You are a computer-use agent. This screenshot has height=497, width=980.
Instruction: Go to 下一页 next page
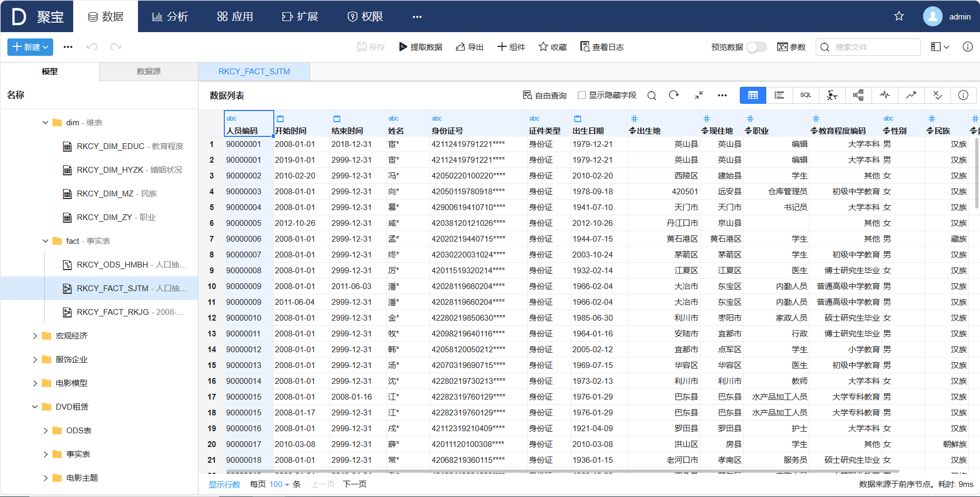point(355,484)
